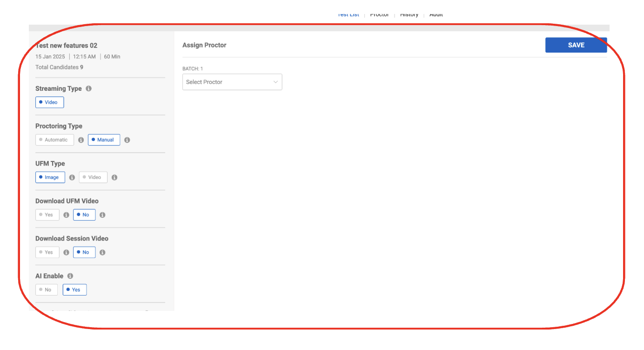This screenshot has width=644, height=350.
Task: Click info icon beside Download Session Video No
Action: click(102, 252)
